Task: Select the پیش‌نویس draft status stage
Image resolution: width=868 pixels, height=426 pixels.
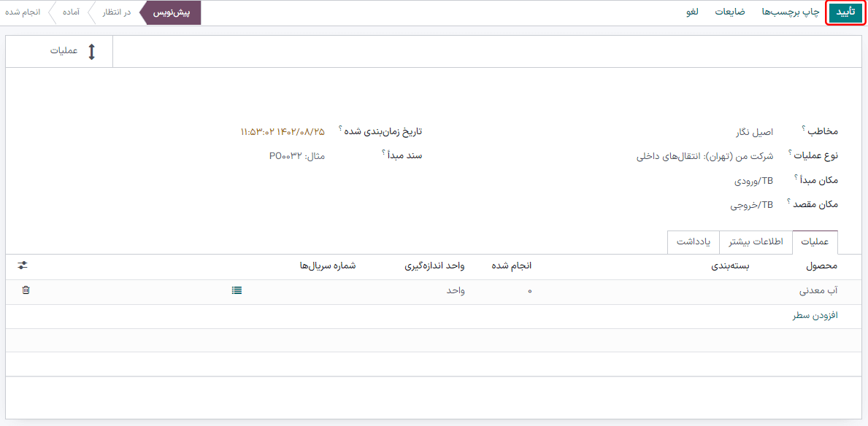Action: pos(171,12)
